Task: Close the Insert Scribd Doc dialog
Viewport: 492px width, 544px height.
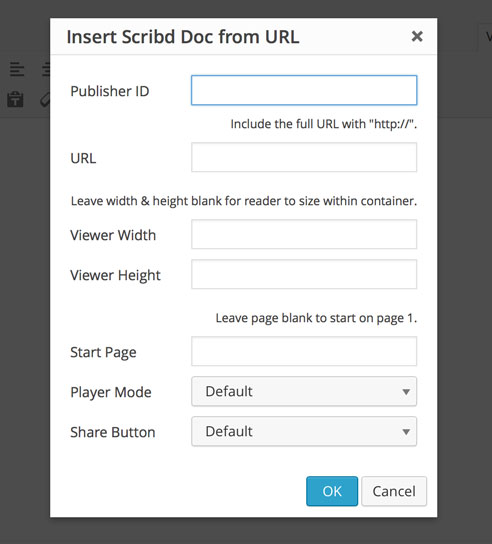Action: click(x=417, y=36)
